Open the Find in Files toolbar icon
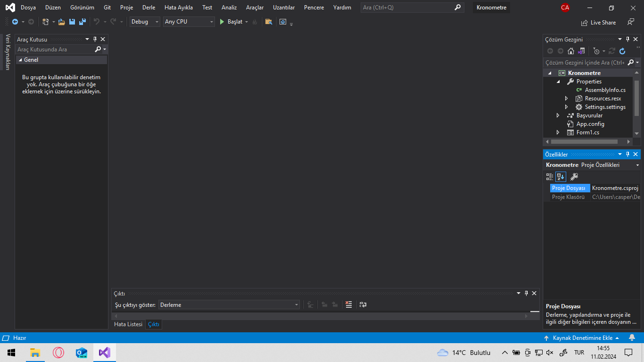The height and width of the screenshot is (362, 644). coord(269,22)
